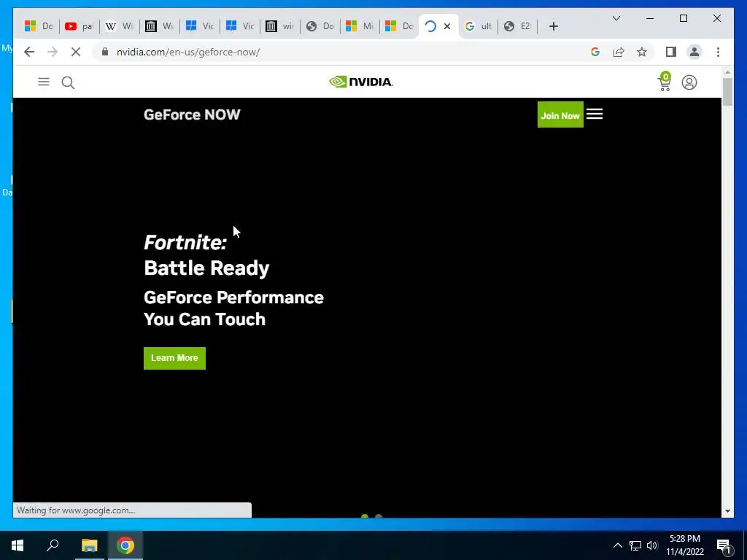The width and height of the screenshot is (747, 560).
Task: Click the address bar URL field
Action: click(343, 52)
